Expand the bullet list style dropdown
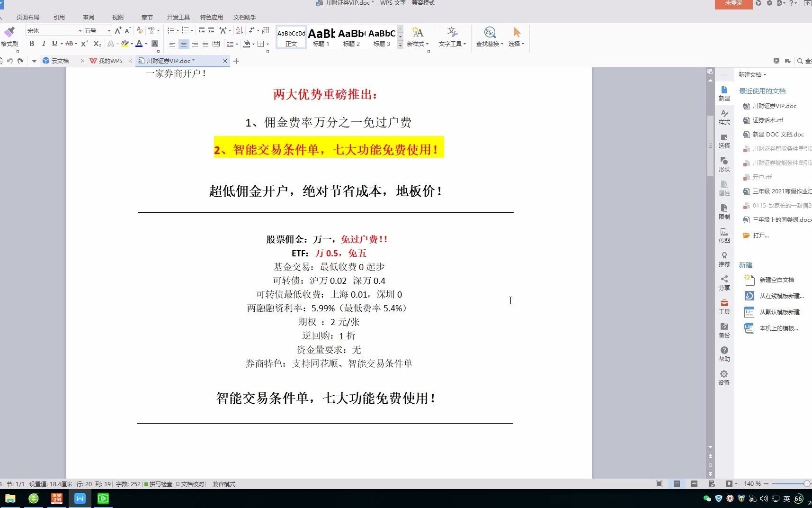Viewport: 812px width, 508px height. [x=178, y=31]
